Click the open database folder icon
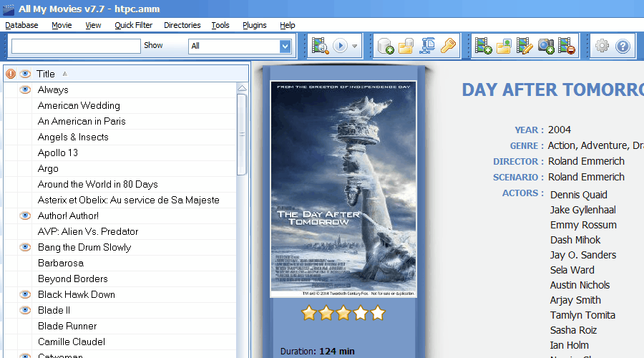 click(x=406, y=46)
